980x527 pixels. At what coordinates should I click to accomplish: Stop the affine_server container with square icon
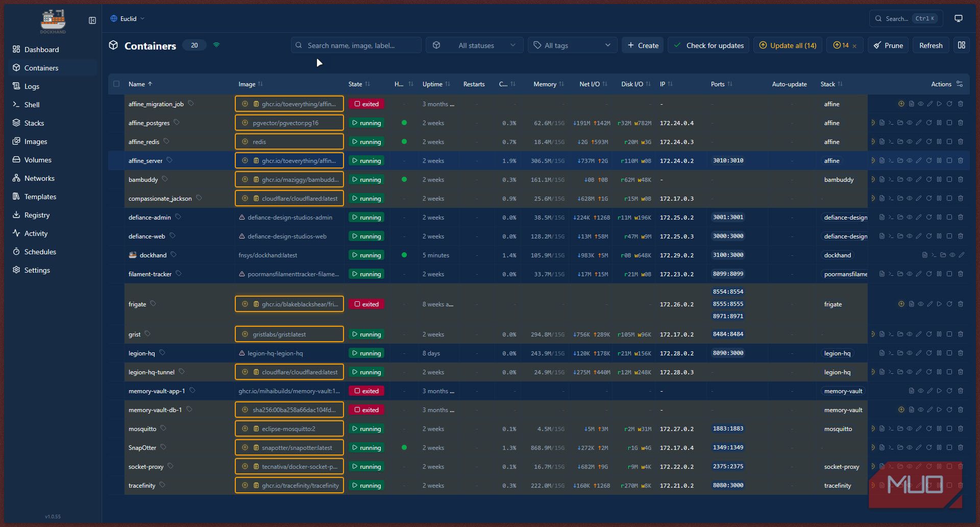[x=949, y=160]
